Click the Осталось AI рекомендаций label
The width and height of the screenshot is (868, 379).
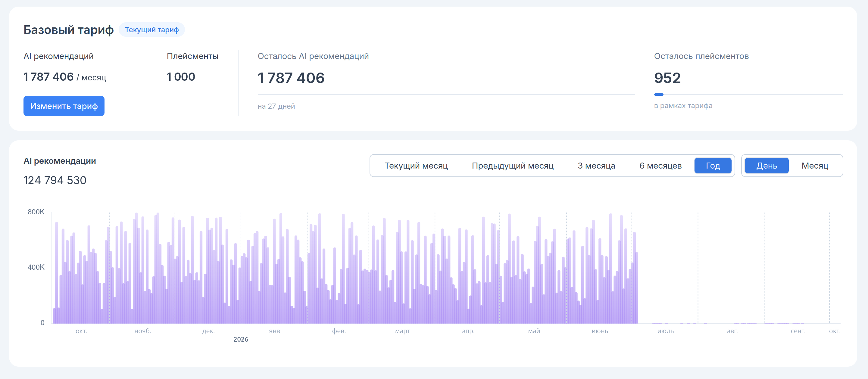pos(313,56)
